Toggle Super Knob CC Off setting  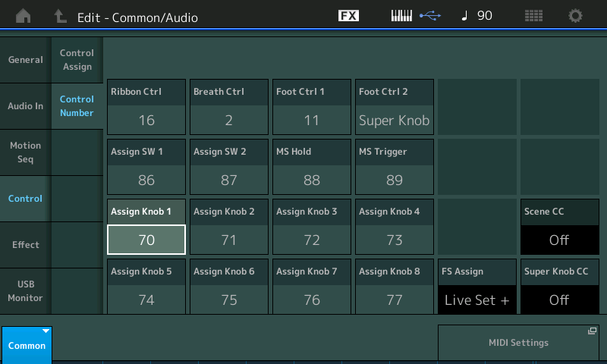pyautogui.click(x=559, y=300)
